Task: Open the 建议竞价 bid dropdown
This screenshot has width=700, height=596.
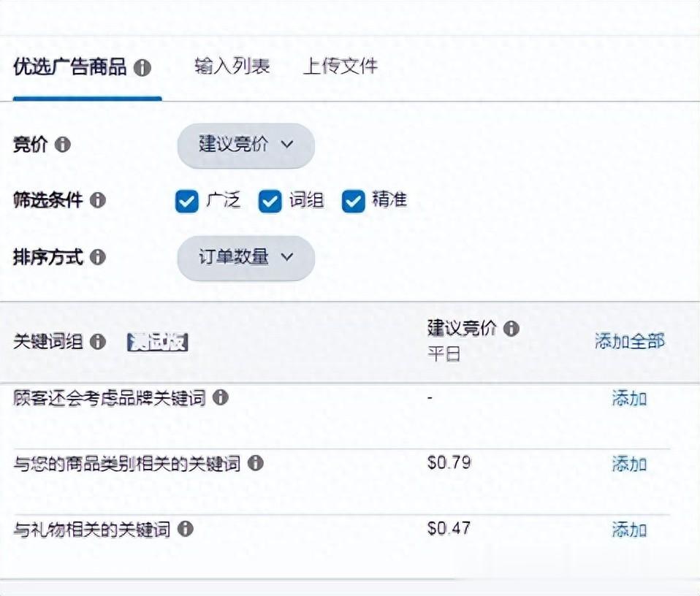Action: pyautogui.click(x=246, y=145)
